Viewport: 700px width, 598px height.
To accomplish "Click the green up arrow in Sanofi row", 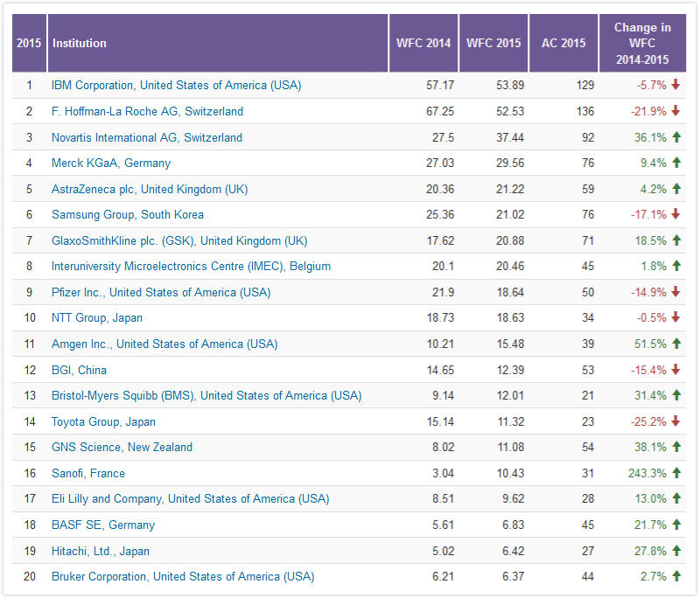I will (675, 473).
